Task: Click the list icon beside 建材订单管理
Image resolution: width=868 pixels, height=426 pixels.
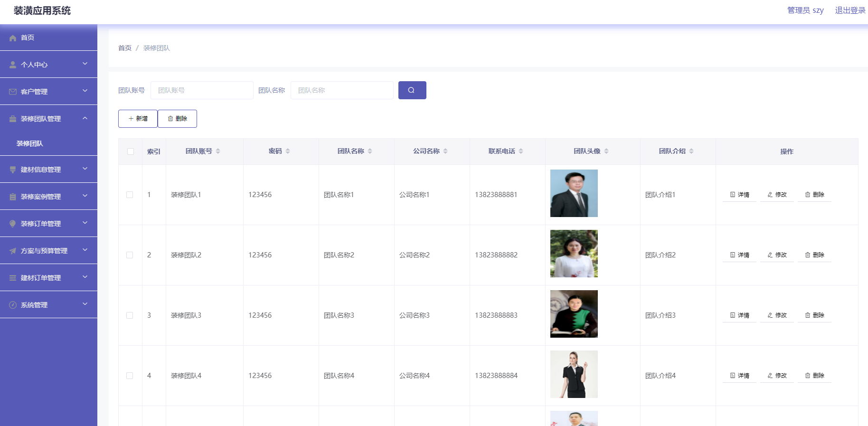Action: pos(13,278)
